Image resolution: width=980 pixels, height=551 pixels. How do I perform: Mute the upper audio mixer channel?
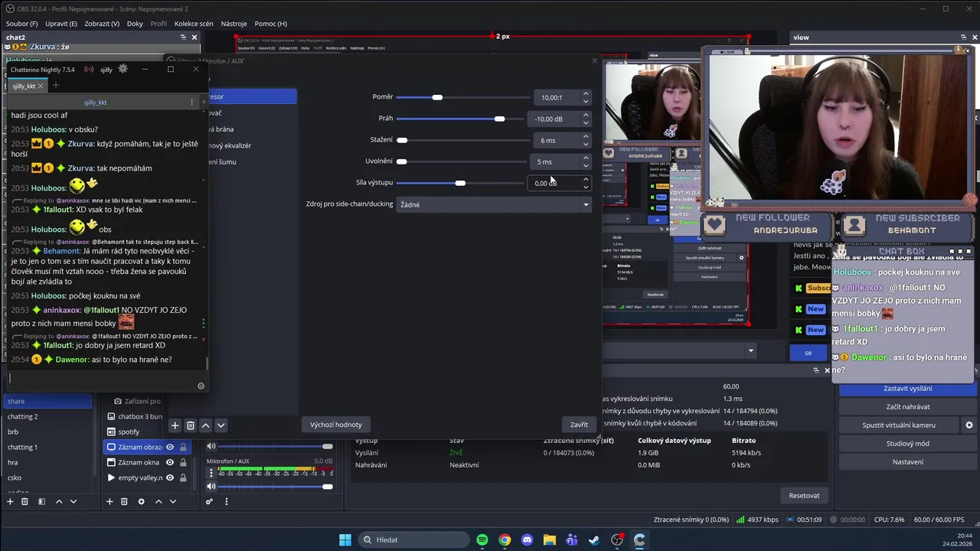[x=211, y=446]
